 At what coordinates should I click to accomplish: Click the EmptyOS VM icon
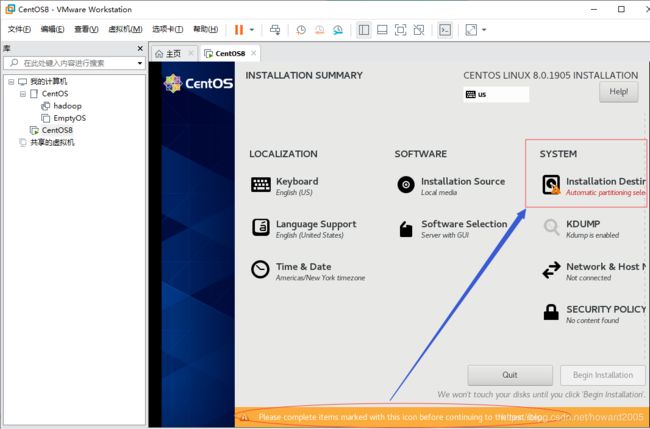[46, 118]
